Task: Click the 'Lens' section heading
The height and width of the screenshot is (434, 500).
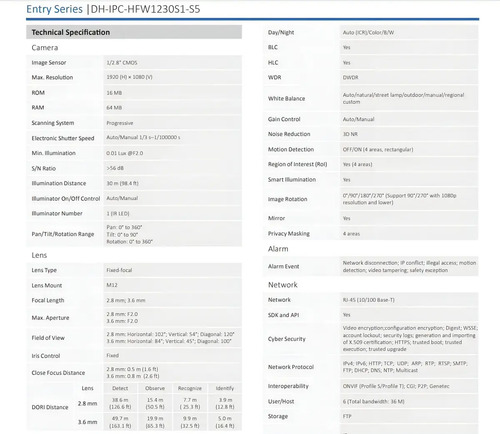Action: 39,255
